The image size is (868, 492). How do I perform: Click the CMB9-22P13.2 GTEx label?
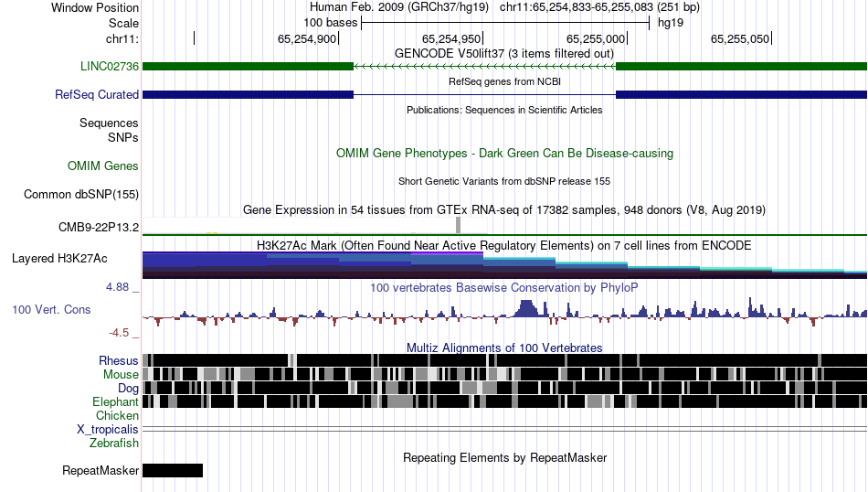point(99,227)
